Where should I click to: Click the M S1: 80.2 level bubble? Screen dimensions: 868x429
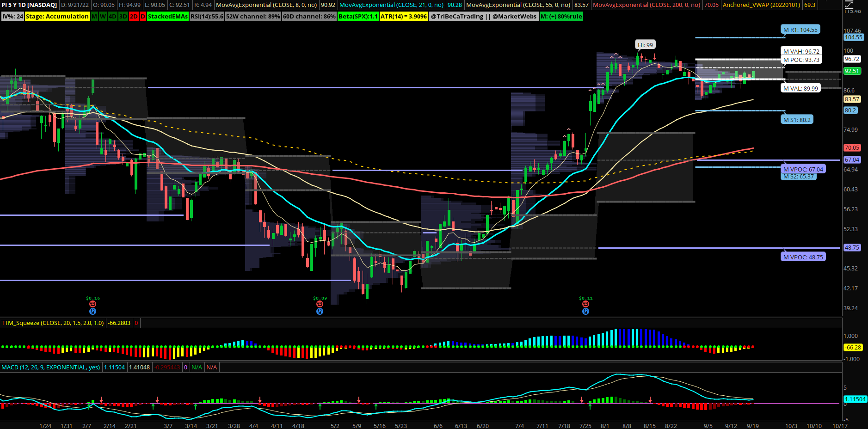[797, 120]
